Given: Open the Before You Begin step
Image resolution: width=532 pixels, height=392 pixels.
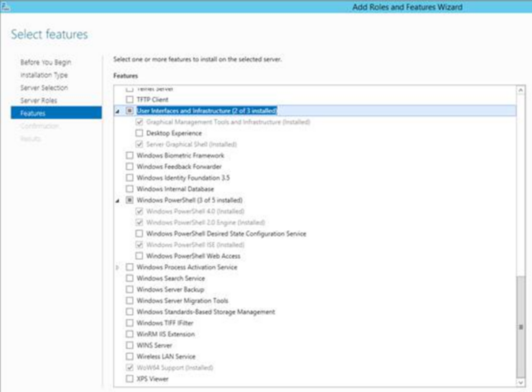Looking at the screenshot, I should coord(46,62).
